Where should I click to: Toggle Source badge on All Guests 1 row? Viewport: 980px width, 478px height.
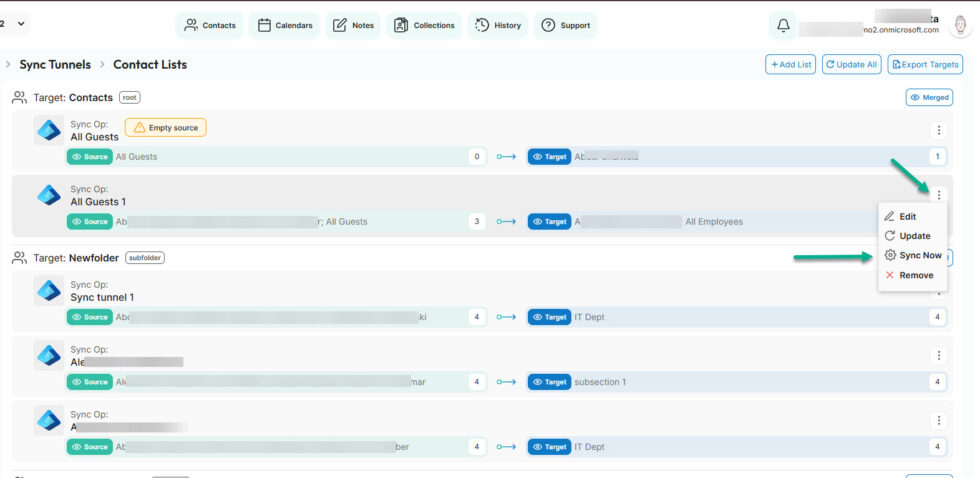(90, 222)
